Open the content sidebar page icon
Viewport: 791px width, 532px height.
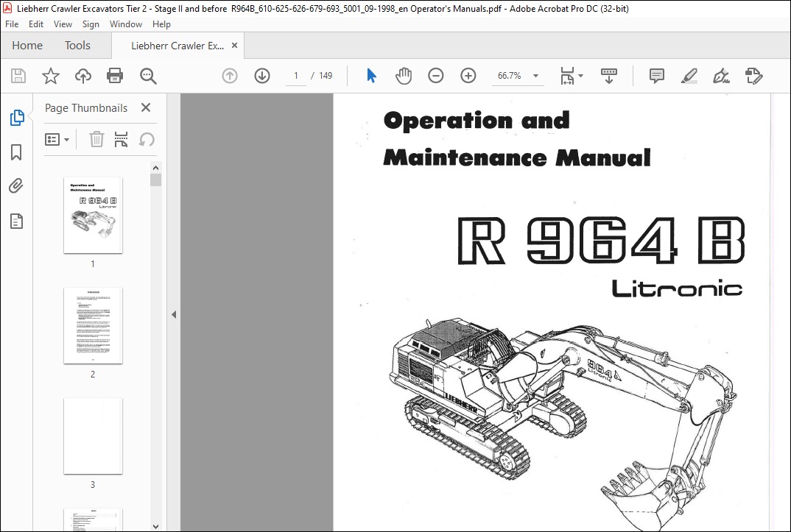[x=17, y=221]
